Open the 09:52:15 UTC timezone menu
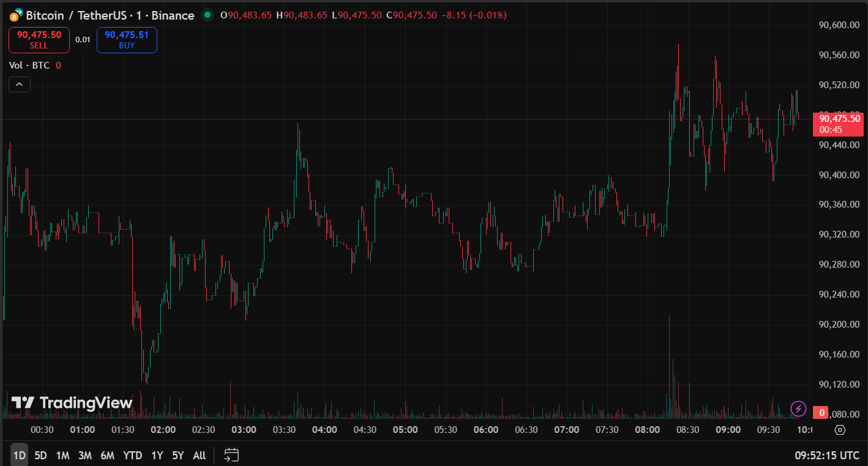Viewport: 868px width, 466px height. click(827, 456)
